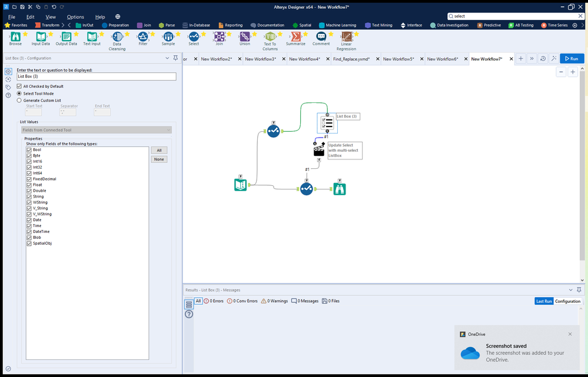
Task: Select the Summarize tool icon
Action: tap(295, 36)
